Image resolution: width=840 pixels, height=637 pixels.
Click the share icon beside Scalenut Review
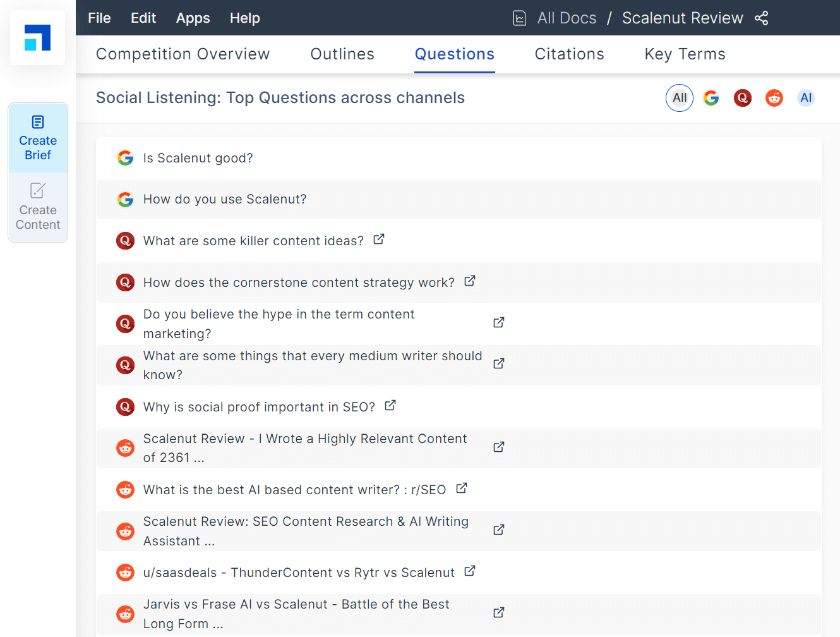(x=762, y=18)
